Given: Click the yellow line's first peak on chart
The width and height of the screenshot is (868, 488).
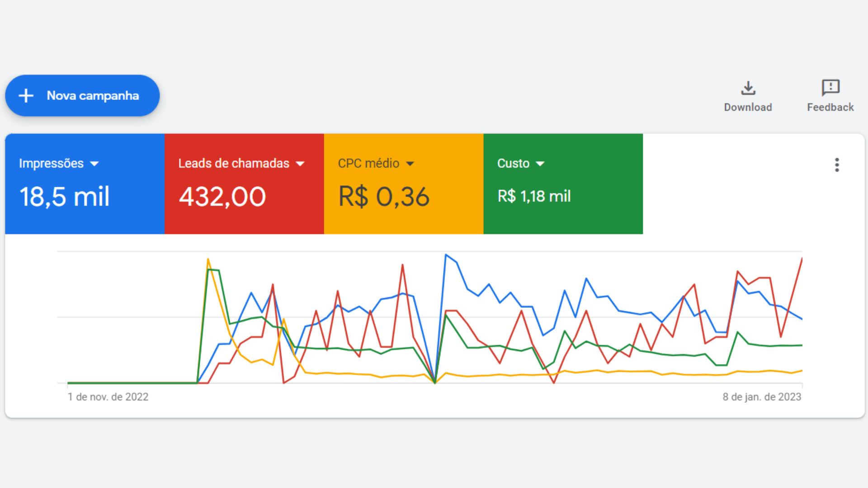Looking at the screenshot, I should point(208,259).
